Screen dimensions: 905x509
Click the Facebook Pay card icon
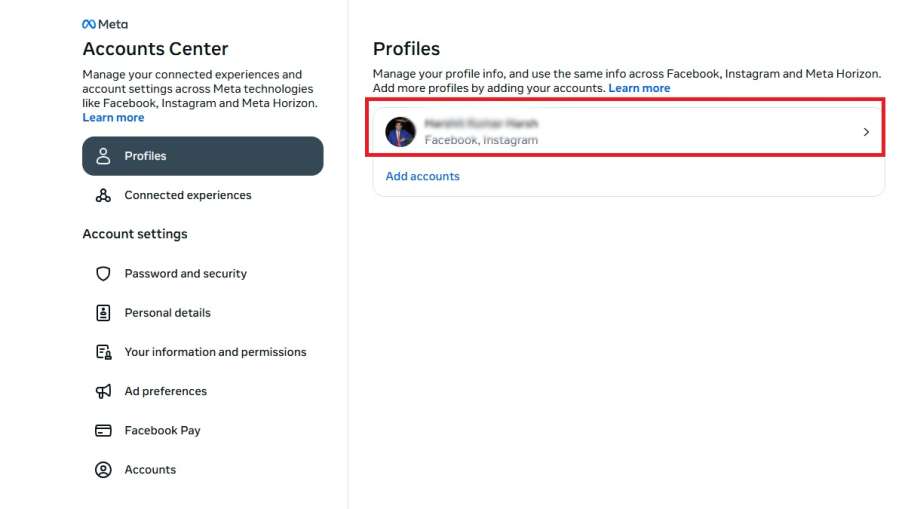click(x=103, y=430)
